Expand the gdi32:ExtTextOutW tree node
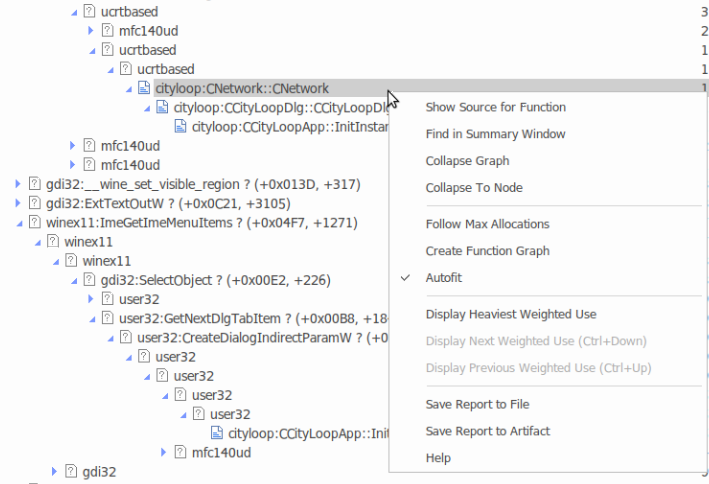This screenshot has width=709, height=484. tap(20, 203)
